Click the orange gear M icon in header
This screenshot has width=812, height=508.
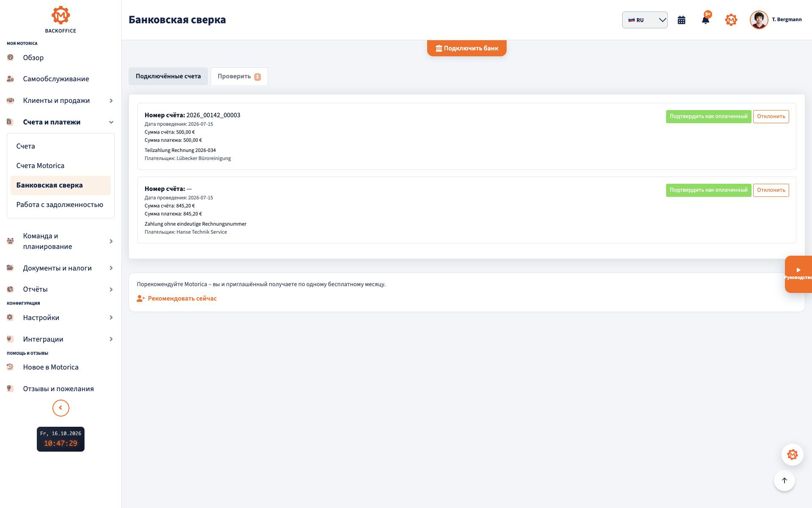(x=731, y=20)
